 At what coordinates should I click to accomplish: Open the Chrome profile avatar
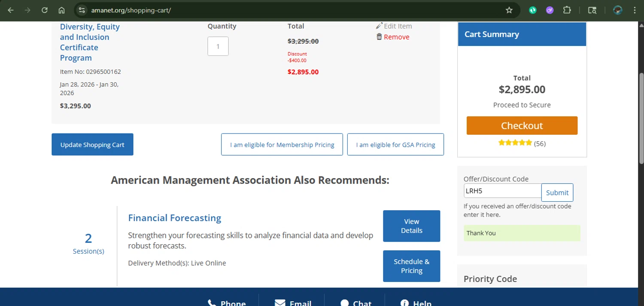point(618,10)
